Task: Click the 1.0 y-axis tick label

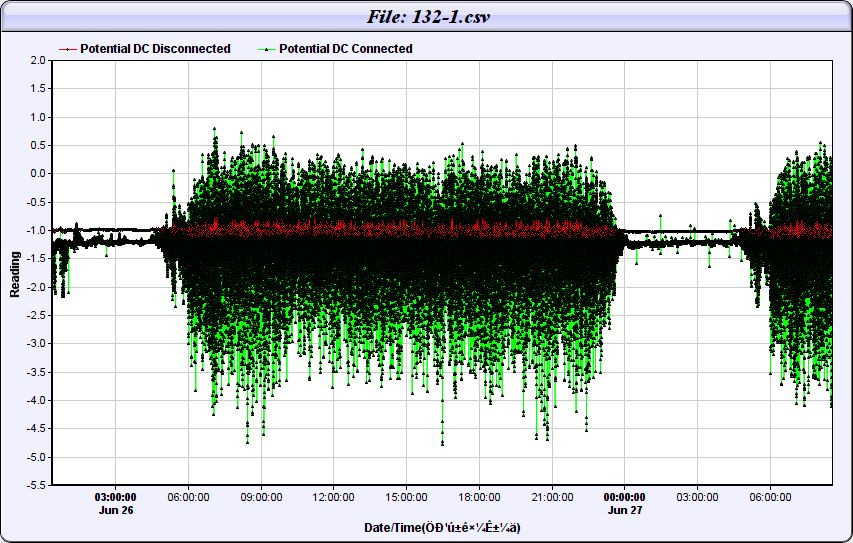Action: pos(39,117)
